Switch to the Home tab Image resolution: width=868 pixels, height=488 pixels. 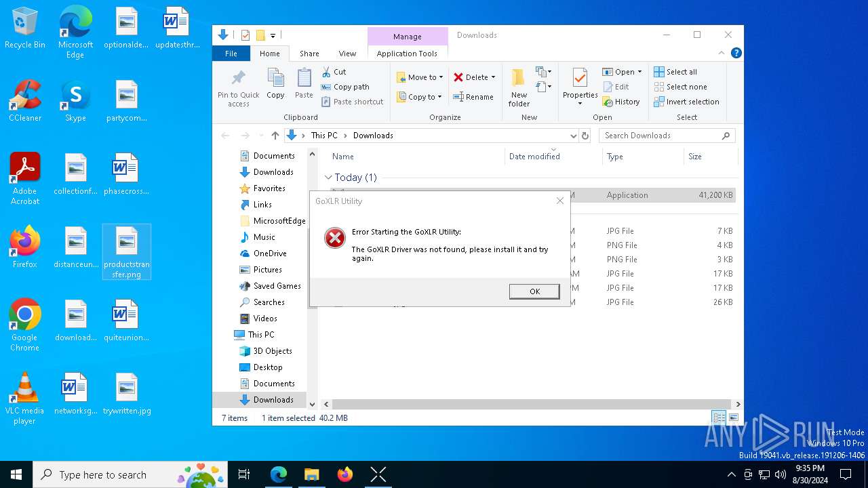point(270,54)
